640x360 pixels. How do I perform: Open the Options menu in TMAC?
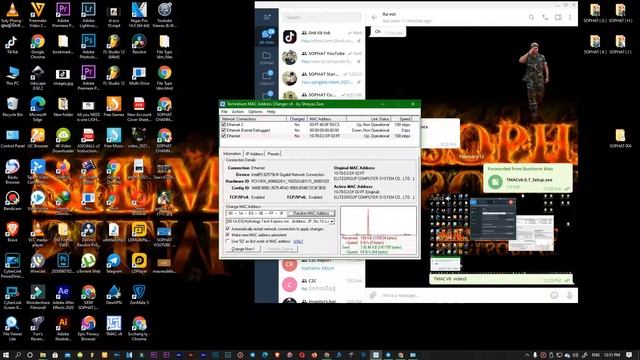pyautogui.click(x=255, y=111)
